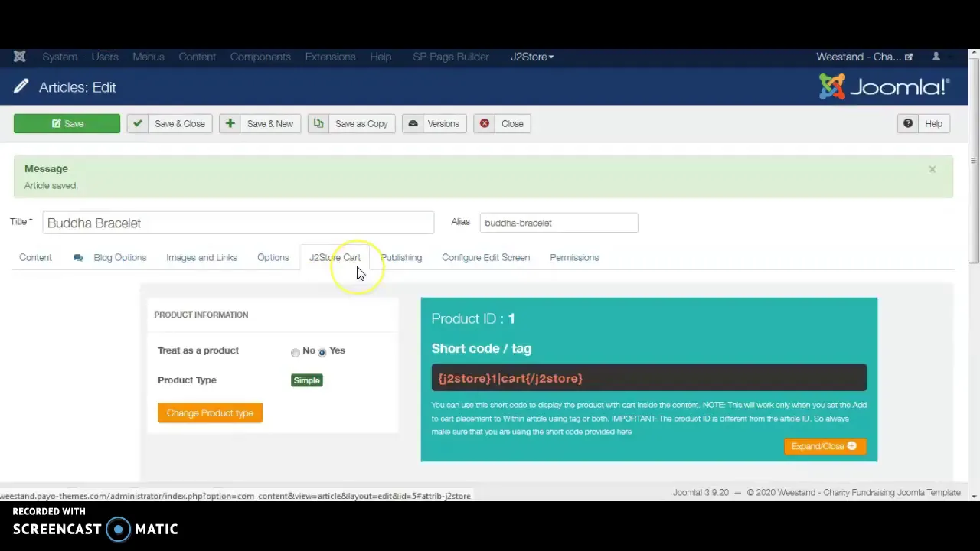Open the Help menu in the top bar
Viewport: 980px width, 551px height.
(x=381, y=57)
